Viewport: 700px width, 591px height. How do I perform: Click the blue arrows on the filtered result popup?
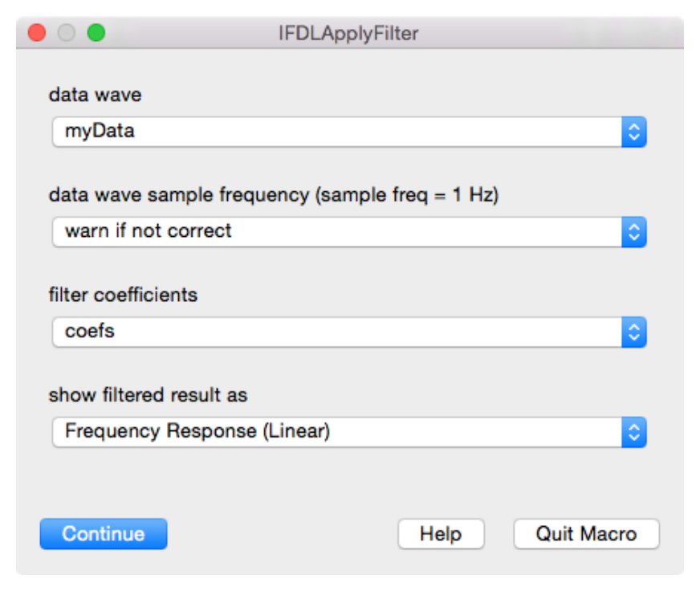633,432
